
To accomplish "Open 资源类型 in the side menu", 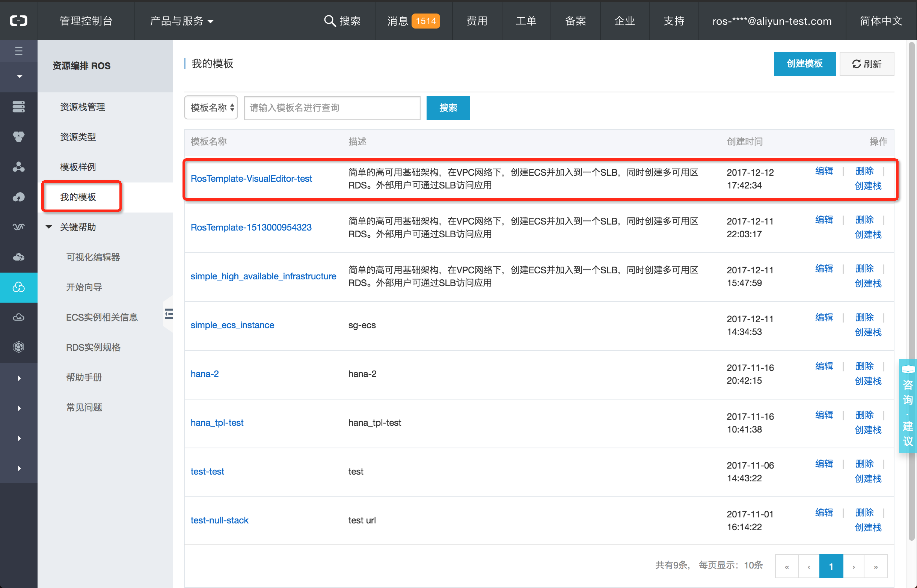I will click(78, 137).
